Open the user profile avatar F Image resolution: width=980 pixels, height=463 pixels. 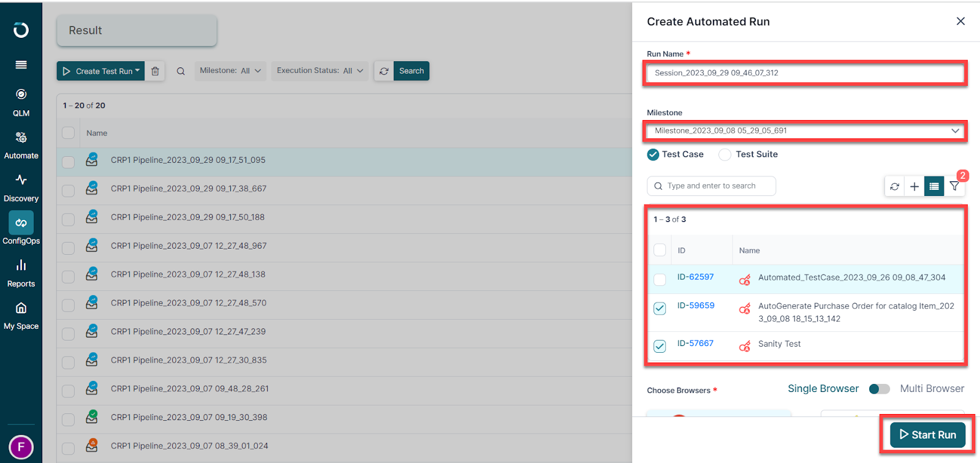pyautogui.click(x=21, y=447)
